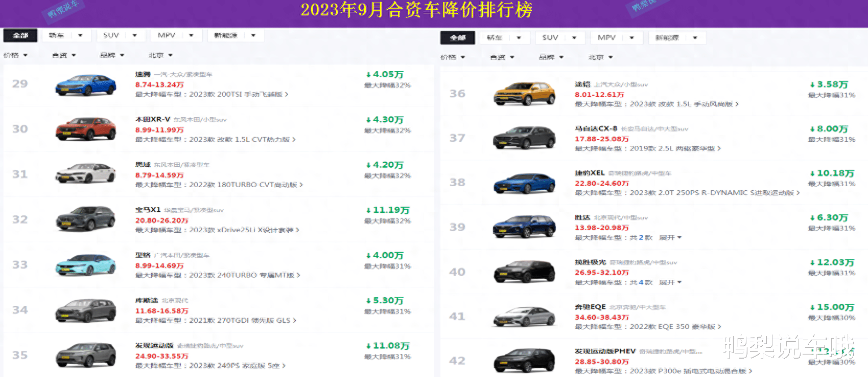Open the left panel SUV dropdown
Screen dimensions: 868x377
coord(121,35)
